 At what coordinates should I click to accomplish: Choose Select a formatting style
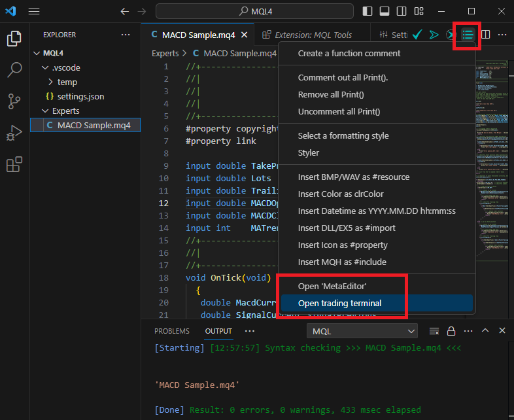click(x=377, y=135)
